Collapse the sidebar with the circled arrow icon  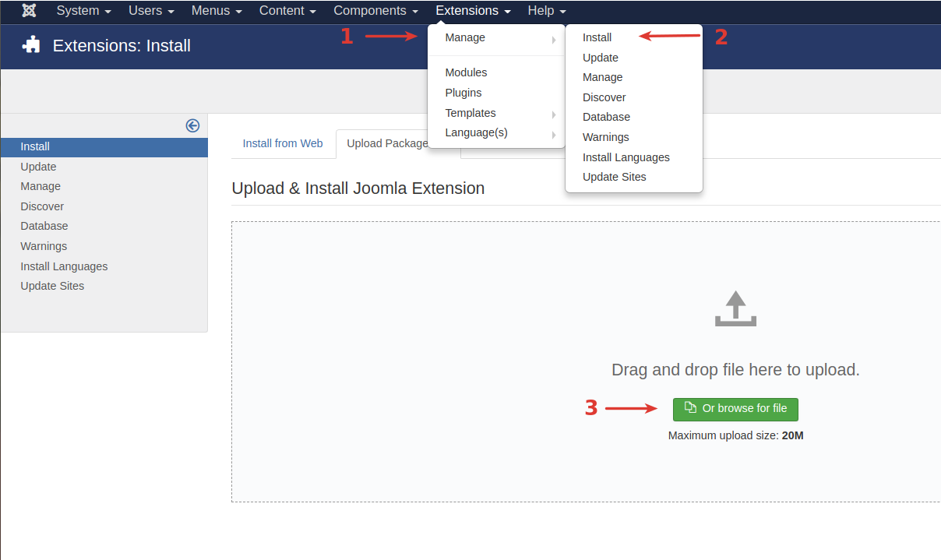pos(192,125)
